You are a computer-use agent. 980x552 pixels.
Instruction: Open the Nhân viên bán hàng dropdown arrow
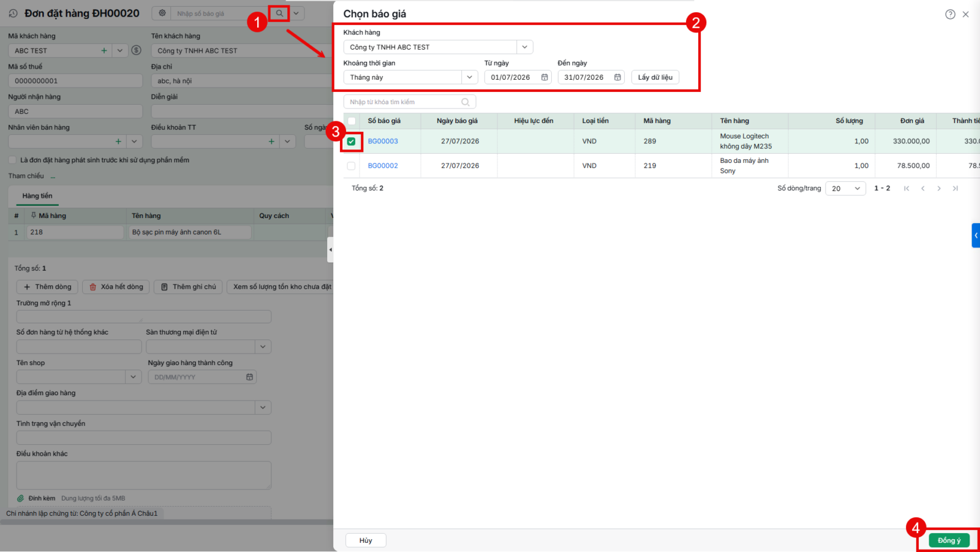coord(134,142)
